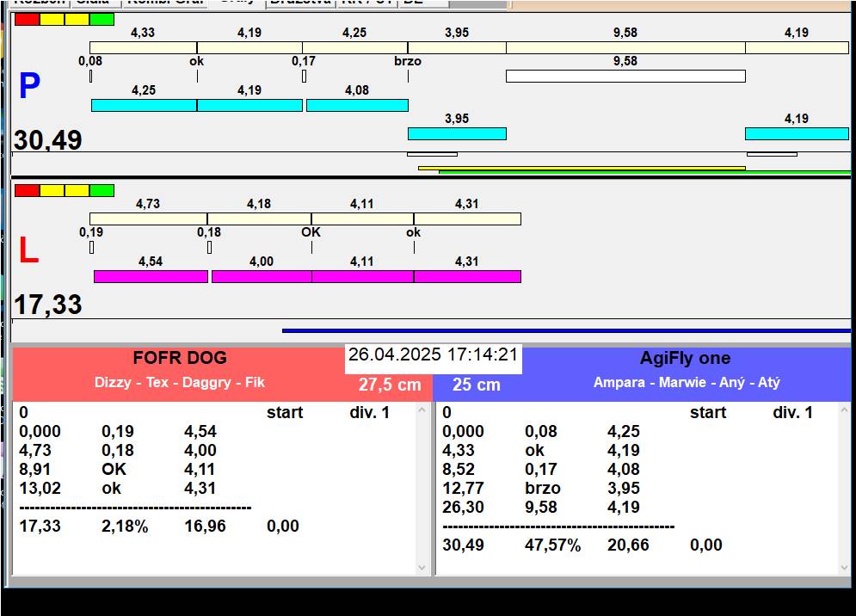Click the red L lane letter
The image size is (856, 616).
[28, 251]
